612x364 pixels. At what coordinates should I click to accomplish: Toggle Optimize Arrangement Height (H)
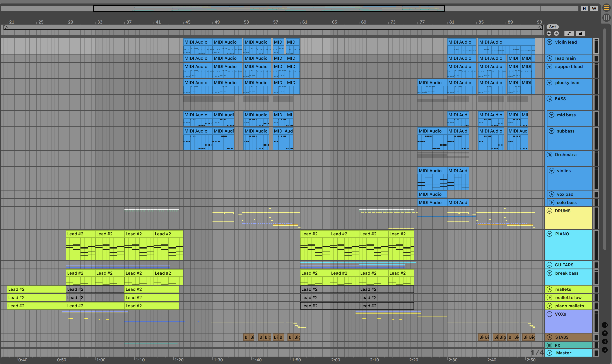pyautogui.click(x=584, y=9)
